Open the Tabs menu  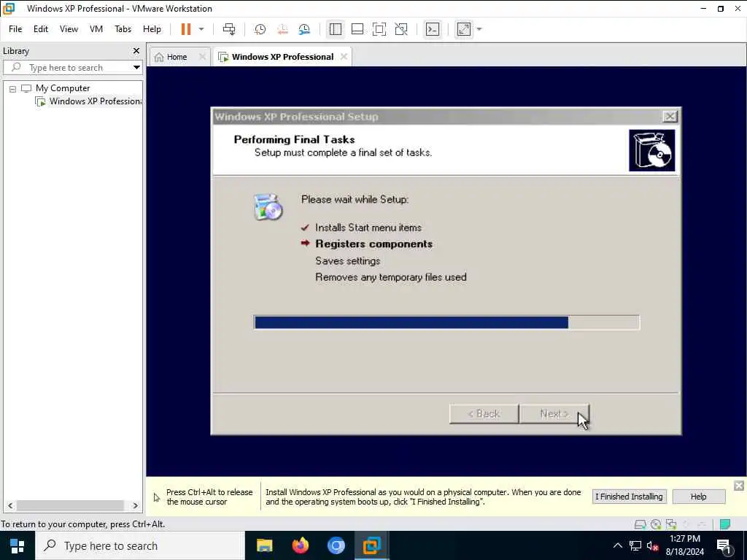coord(123,29)
